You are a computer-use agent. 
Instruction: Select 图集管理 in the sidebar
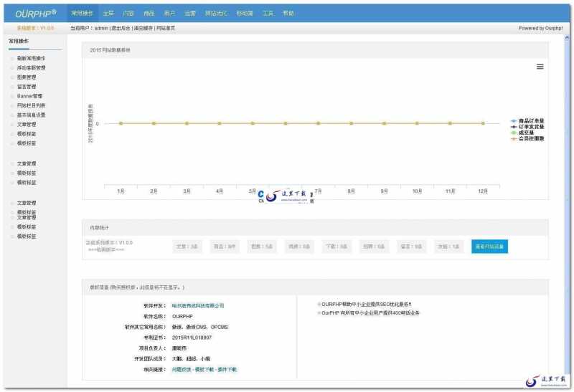(27, 77)
